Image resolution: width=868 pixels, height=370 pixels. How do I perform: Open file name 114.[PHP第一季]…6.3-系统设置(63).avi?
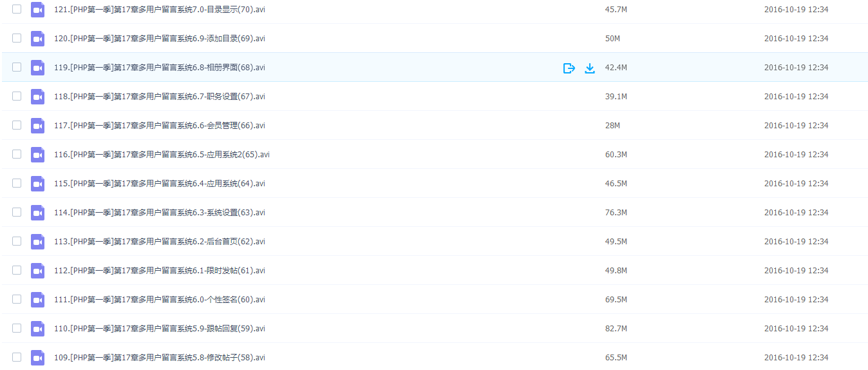coord(160,213)
